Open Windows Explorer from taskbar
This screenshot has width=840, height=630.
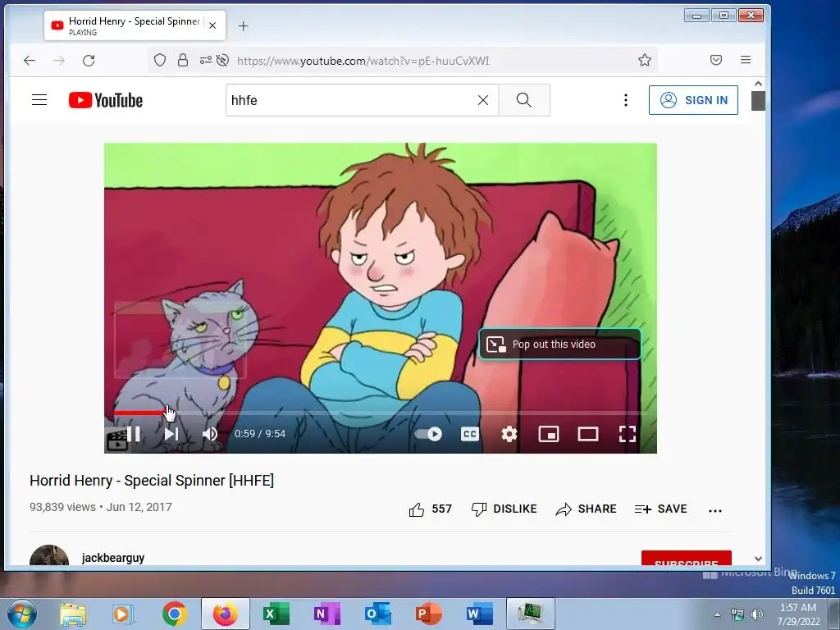point(73,614)
